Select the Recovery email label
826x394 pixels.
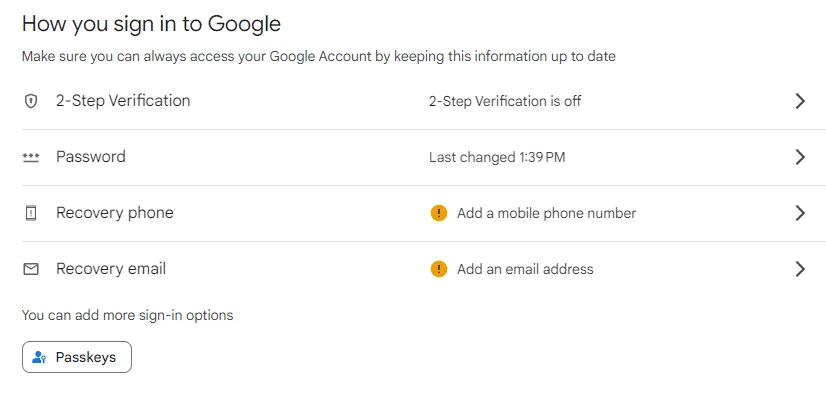pos(111,269)
